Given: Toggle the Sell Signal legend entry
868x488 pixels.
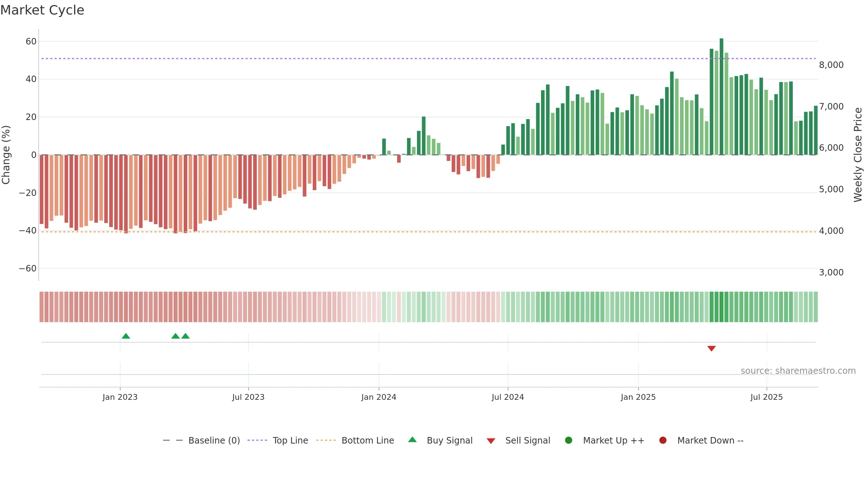Looking at the screenshot, I should point(518,440).
